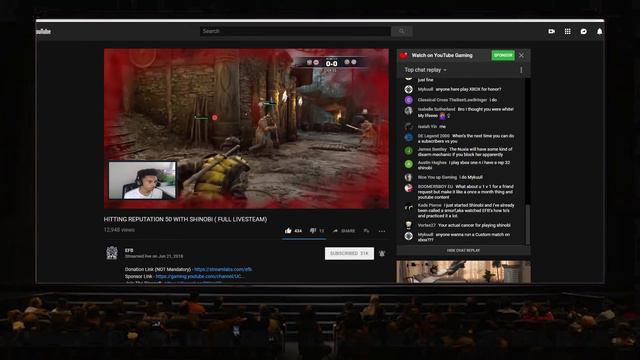Click James Bentley's green chat avatar

[x=409, y=151]
